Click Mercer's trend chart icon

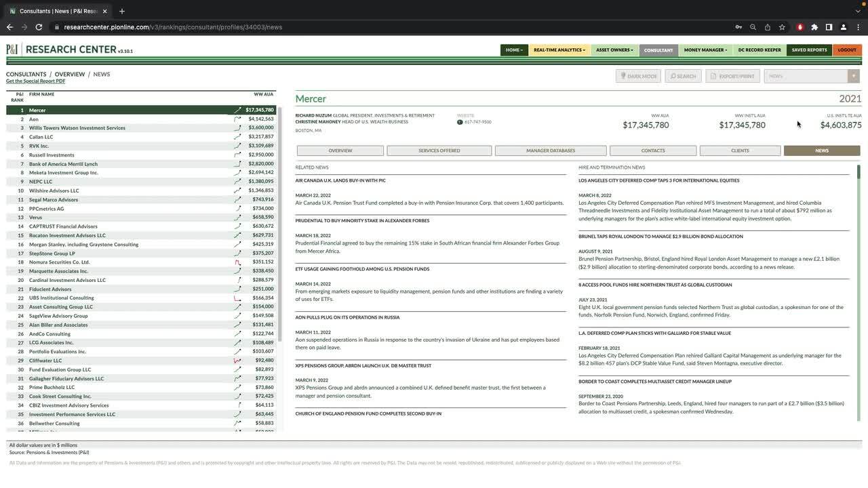point(237,110)
